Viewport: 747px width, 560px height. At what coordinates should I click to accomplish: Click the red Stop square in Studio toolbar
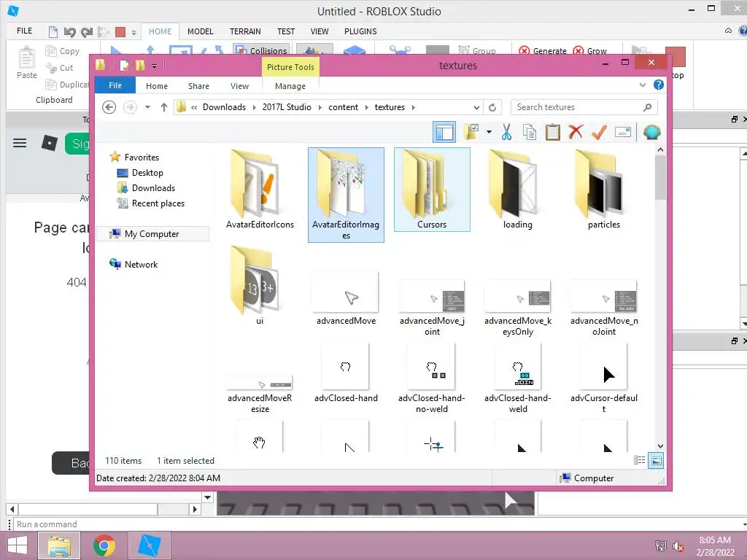[x=120, y=32]
